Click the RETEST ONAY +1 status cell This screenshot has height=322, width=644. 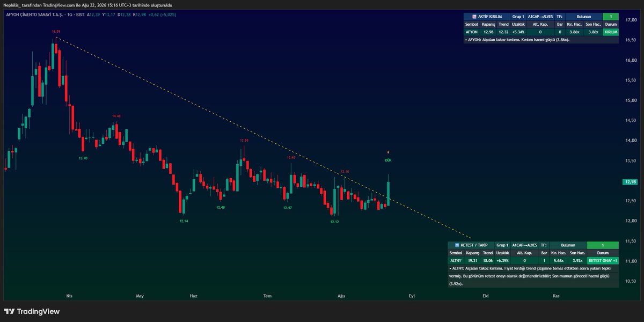pyautogui.click(x=603, y=260)
